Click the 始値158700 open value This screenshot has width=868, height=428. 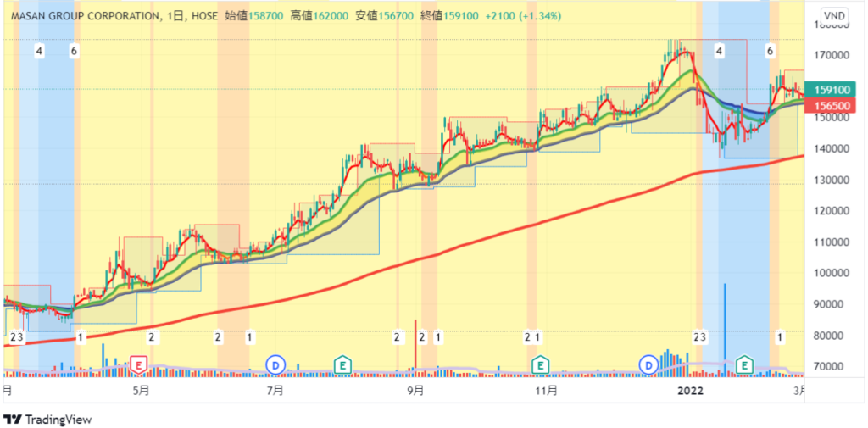[x=256, y=16]
